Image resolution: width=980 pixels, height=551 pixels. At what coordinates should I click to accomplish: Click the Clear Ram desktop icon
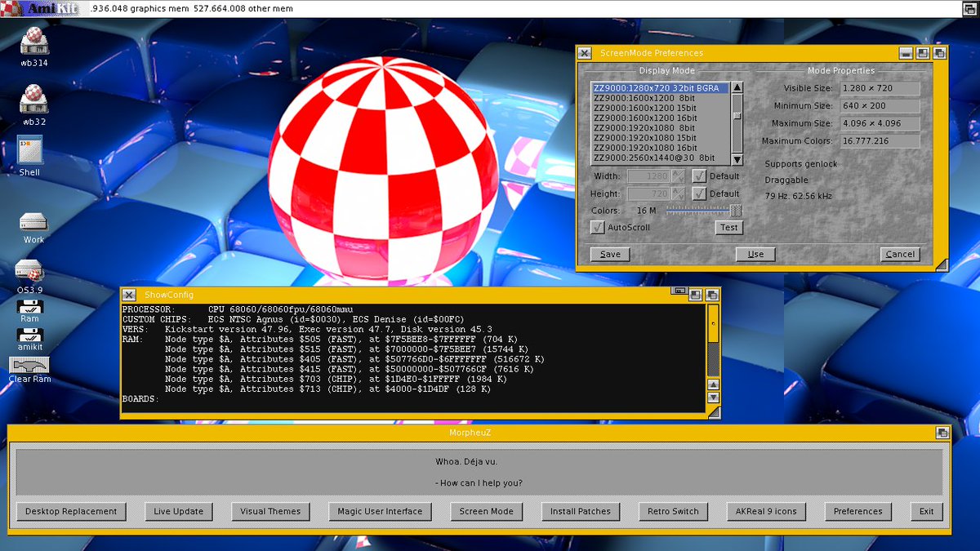click(29, 365)
